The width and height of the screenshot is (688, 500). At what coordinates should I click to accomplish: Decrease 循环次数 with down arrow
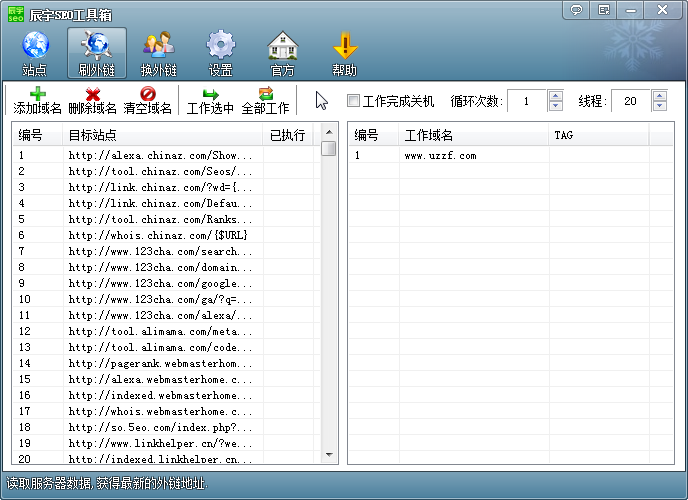click(x=555, y=106)
